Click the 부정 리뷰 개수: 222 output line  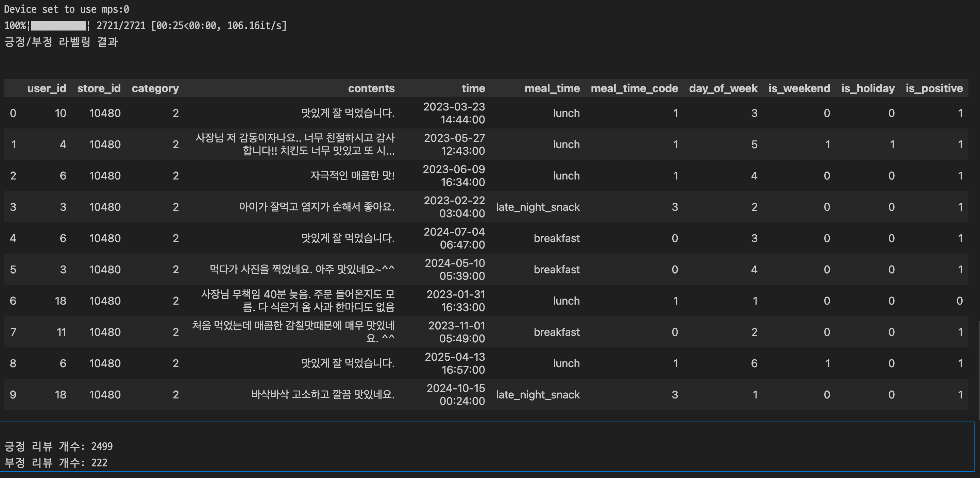pos(55,462)
